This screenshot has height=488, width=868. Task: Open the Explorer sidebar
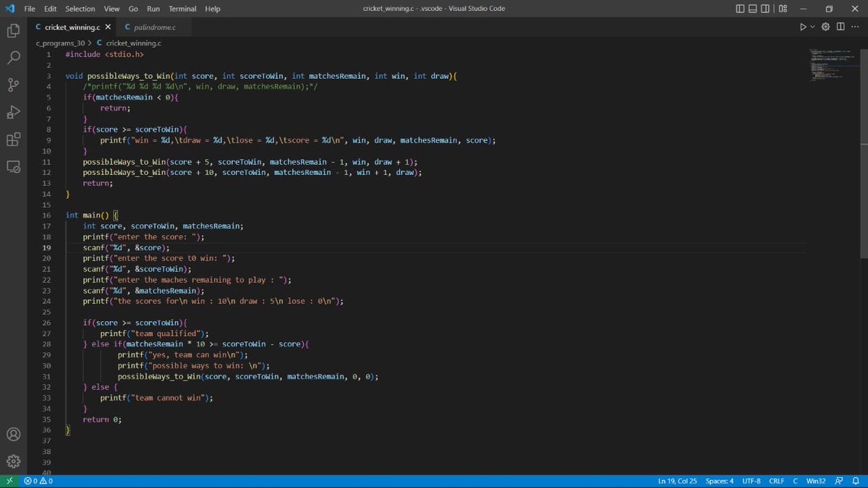[x=13, y=30]
